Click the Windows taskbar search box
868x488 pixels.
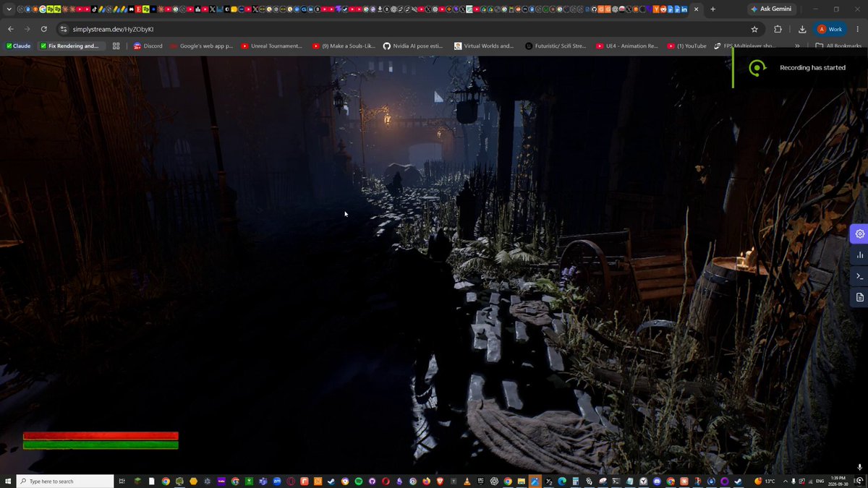coord(65,481)
